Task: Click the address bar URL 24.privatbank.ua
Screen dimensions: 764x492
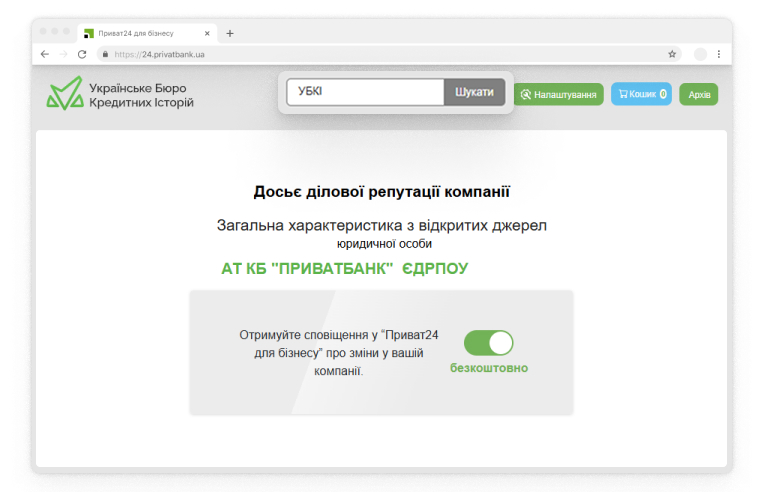Action: [159, 55]
